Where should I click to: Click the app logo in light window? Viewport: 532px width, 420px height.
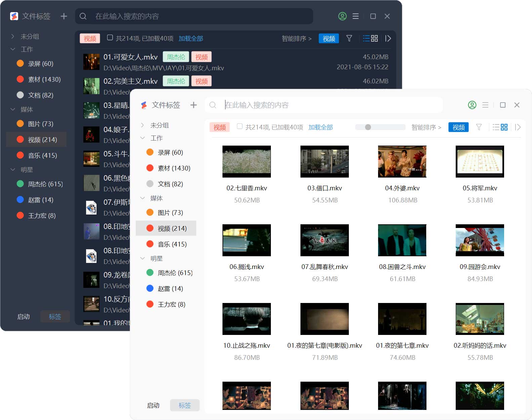pos(144,105)
